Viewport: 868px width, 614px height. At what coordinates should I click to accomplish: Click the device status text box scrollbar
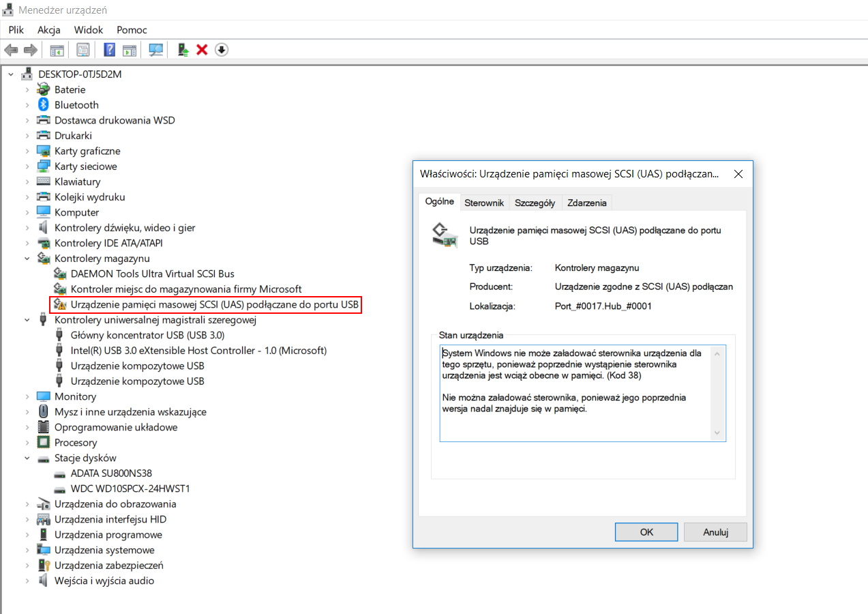[x=717, y=394]
